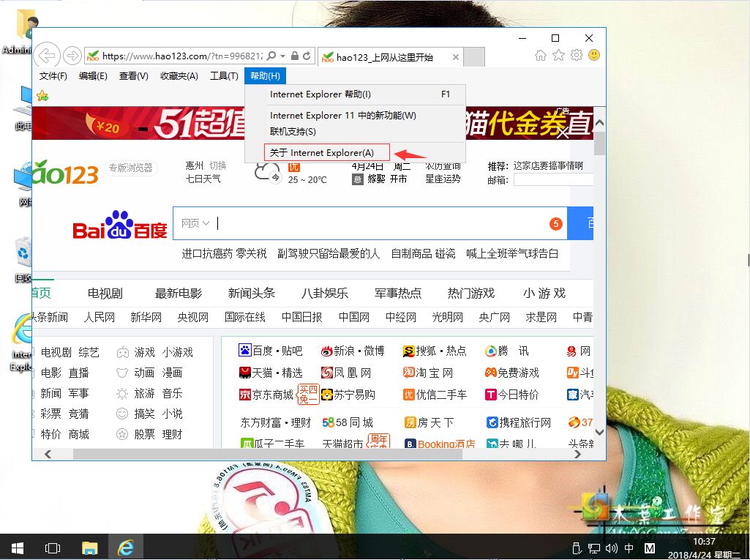The width and height of the screenshot is (750, 560).
Task: Open Task View on the taskbar
Action: [x=52, y=548]
